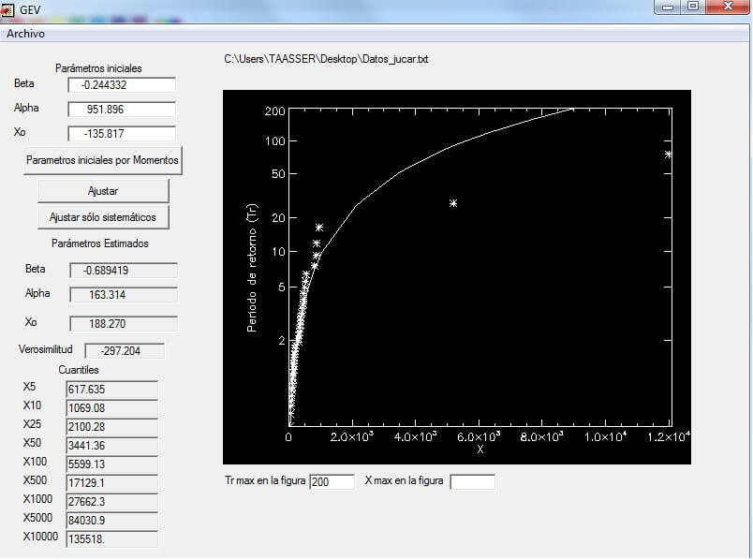
Task: Open the Archivo menu
Action: (26, 34)
